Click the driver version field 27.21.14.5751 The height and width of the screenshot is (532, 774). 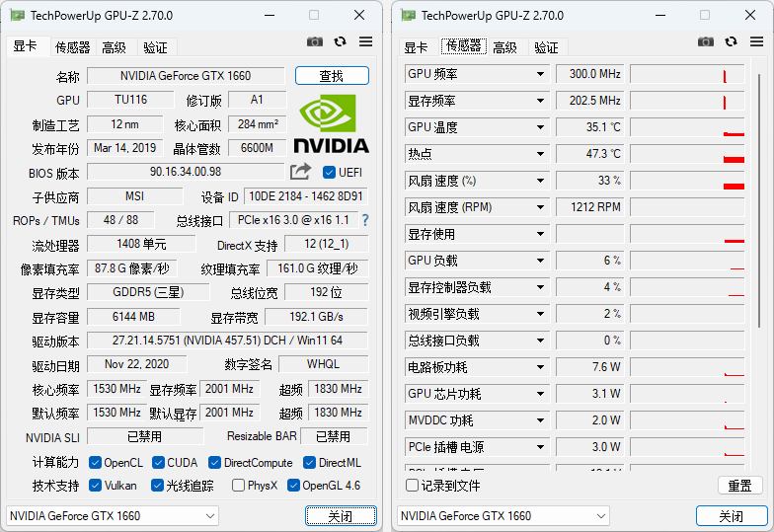click(x=227, y=341)
